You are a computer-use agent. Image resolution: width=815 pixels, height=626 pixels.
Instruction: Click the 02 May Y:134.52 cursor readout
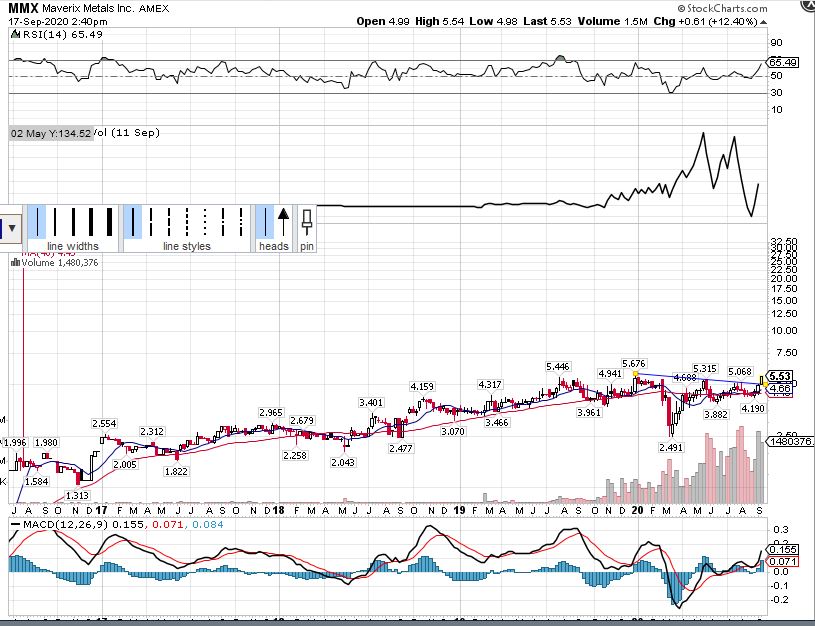click(51, 134)
